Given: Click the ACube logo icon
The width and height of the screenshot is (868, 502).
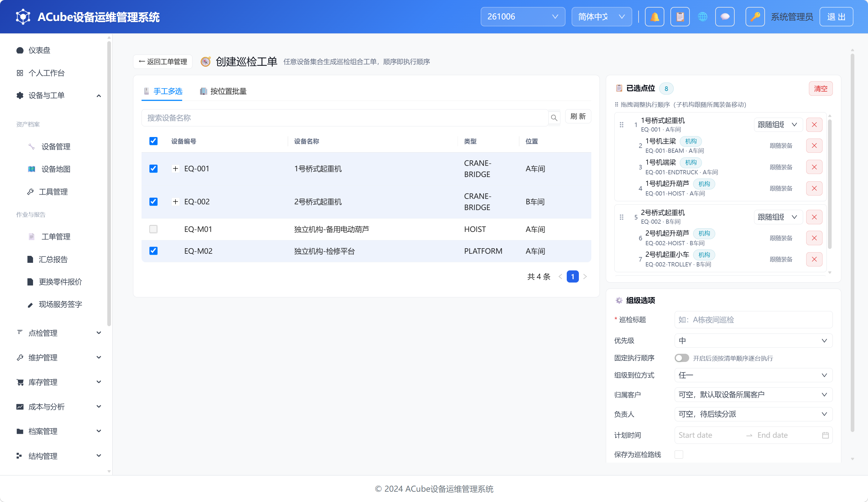Looking at the screenshot, I should coord(23,17).
